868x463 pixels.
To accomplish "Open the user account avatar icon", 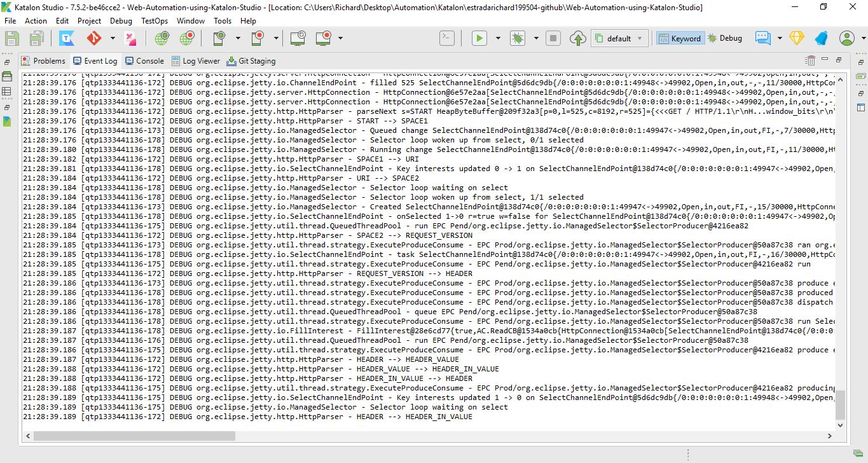I will 847,38.
